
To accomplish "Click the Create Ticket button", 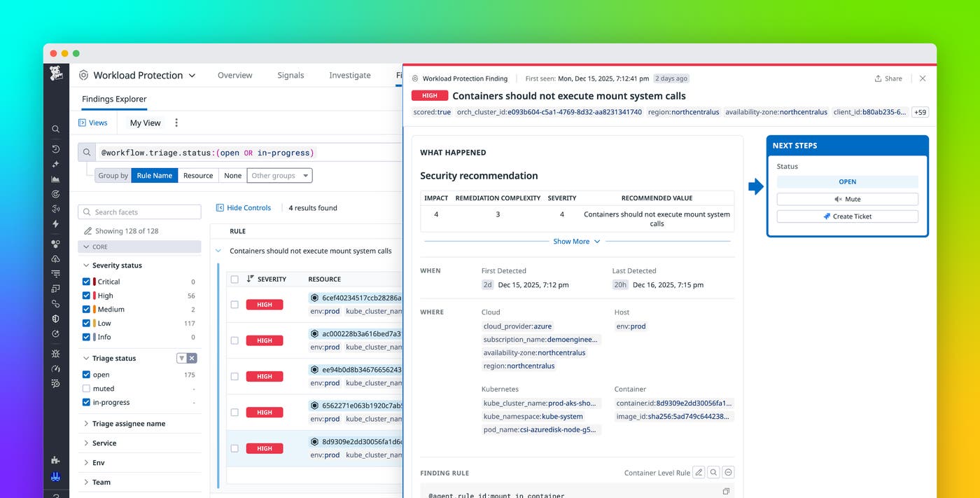I will point(847,216).
